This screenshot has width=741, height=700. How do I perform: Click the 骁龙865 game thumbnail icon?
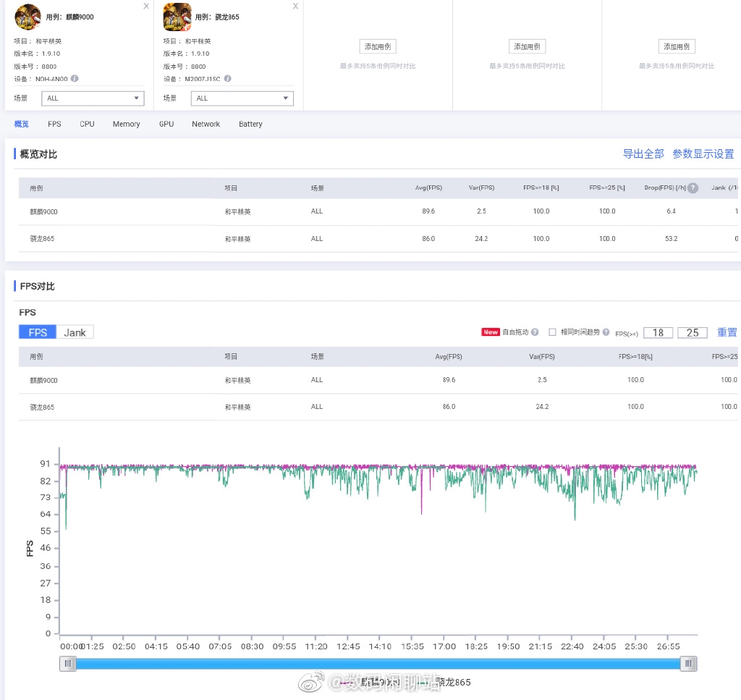pos(177,17)
